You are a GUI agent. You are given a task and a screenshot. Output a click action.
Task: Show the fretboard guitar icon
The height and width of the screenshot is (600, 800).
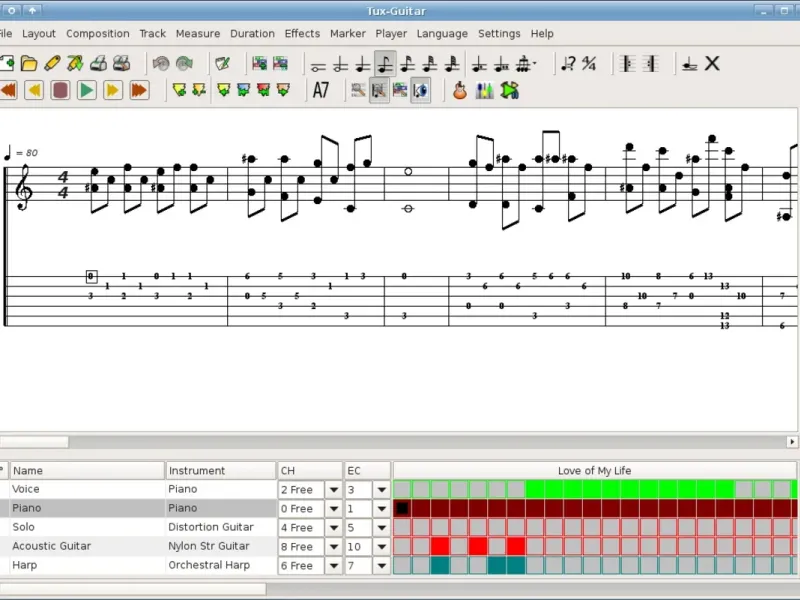460,91
